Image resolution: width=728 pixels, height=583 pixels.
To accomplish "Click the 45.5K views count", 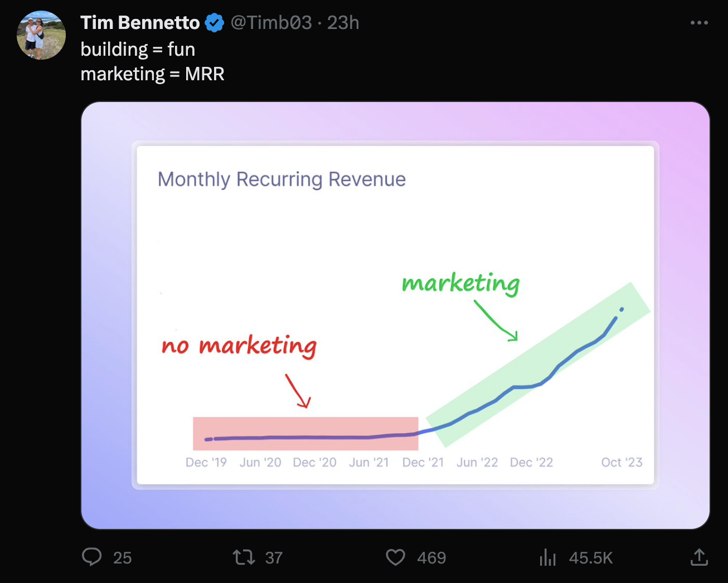I will (591, 558).
